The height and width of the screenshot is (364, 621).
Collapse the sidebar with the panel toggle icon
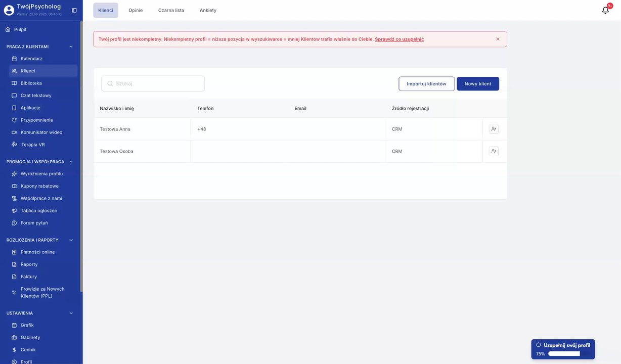point(74,10)
